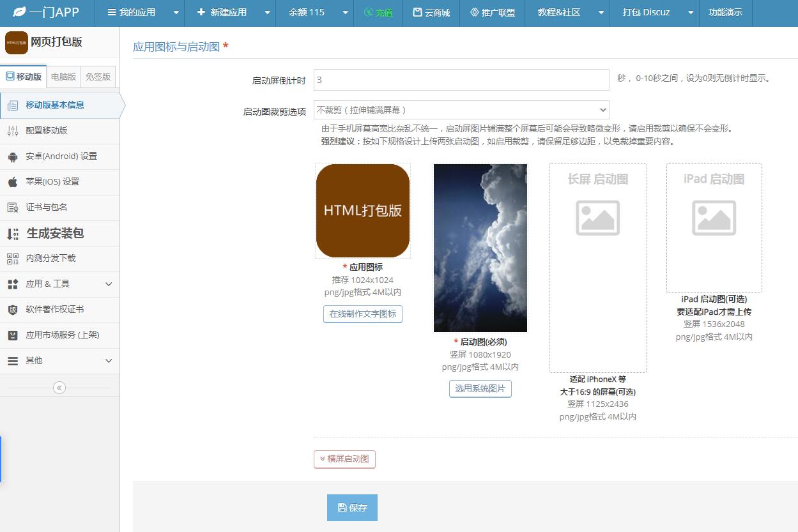Switch to the 免签版 tab
The image size is (798, 532).
[x=98, y=77]
